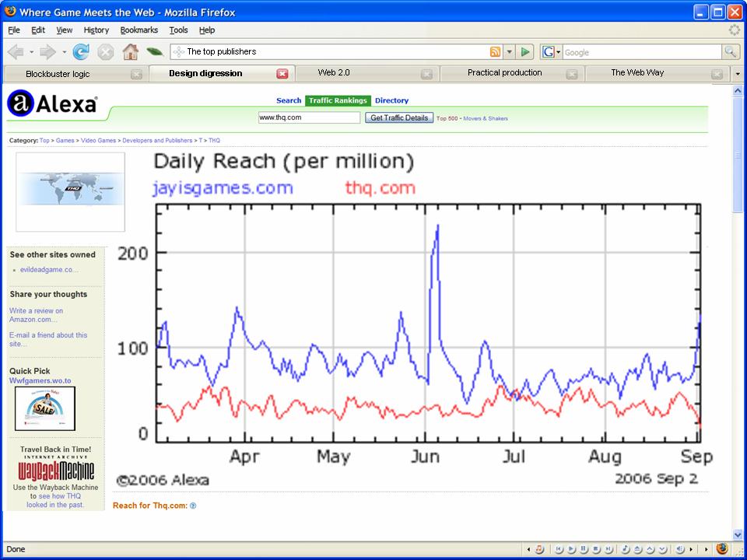The width and height of the screenshot is (747, 560).
Task: Click the play button in status bar
Action: pyautogui.click(x=570, y=549)
